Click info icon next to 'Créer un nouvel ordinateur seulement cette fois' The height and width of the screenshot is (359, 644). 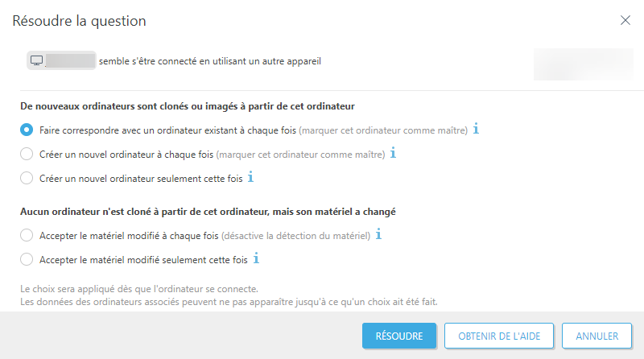coord(251,177)
